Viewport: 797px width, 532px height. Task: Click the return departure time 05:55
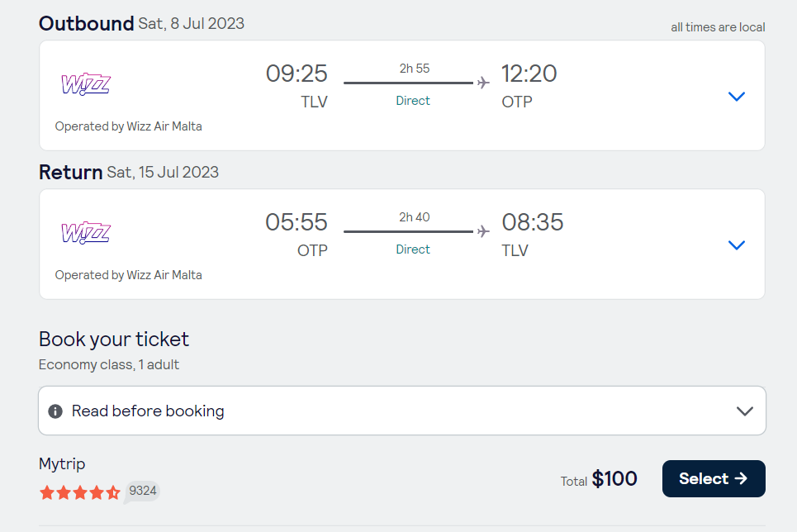[297, 223]
